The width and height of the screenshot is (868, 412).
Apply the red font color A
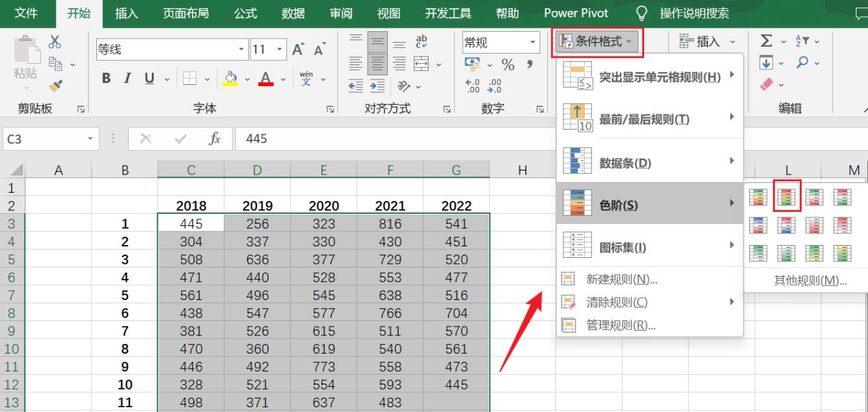(266, 79)
